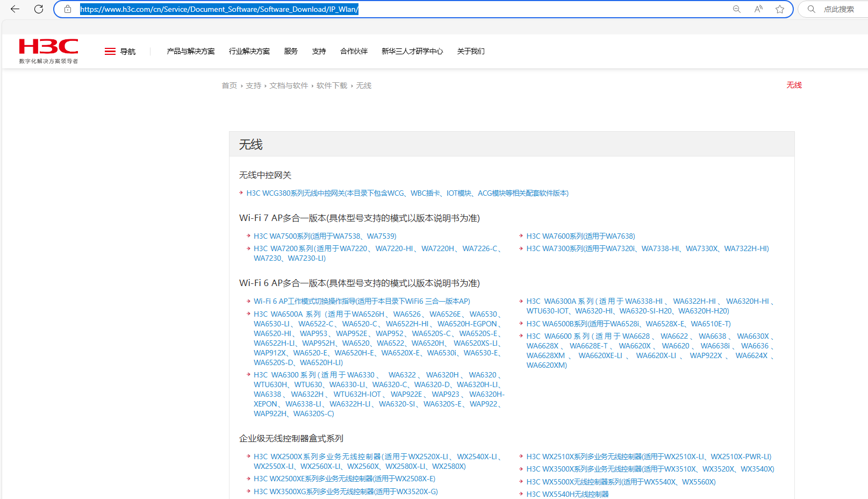Click the red 无线 link on the right
Screen dimensions: 868x499
click(x=794, y=85)
